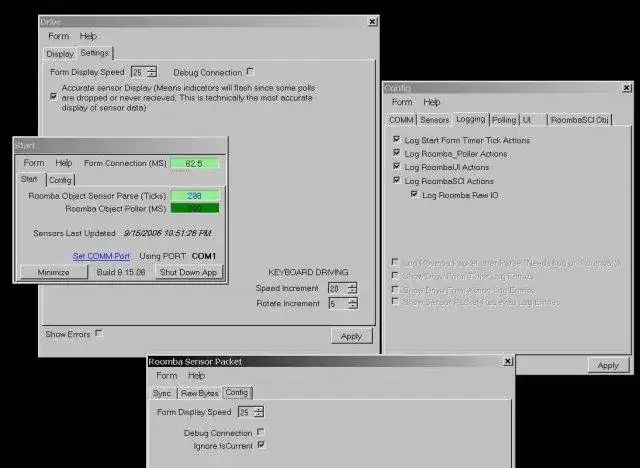Image resolution: width=640 pixels, height=468 pixels.
Task: Adjust Speed Increment spinner arrows
Action: pyautogui.click(x=352, y=288)
